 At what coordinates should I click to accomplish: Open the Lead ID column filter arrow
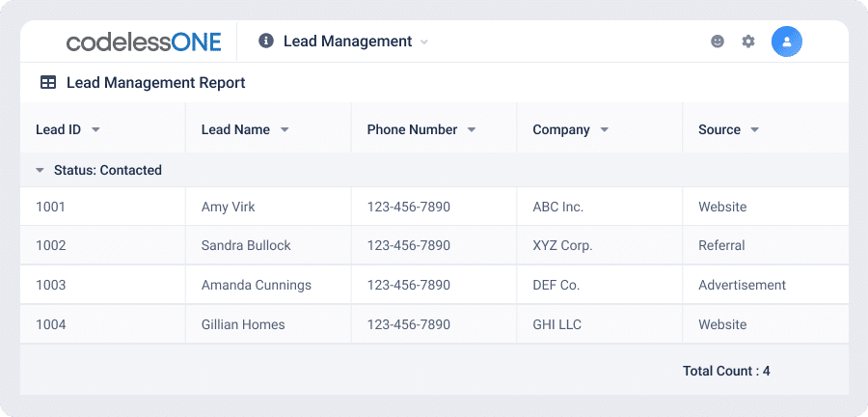95,129
